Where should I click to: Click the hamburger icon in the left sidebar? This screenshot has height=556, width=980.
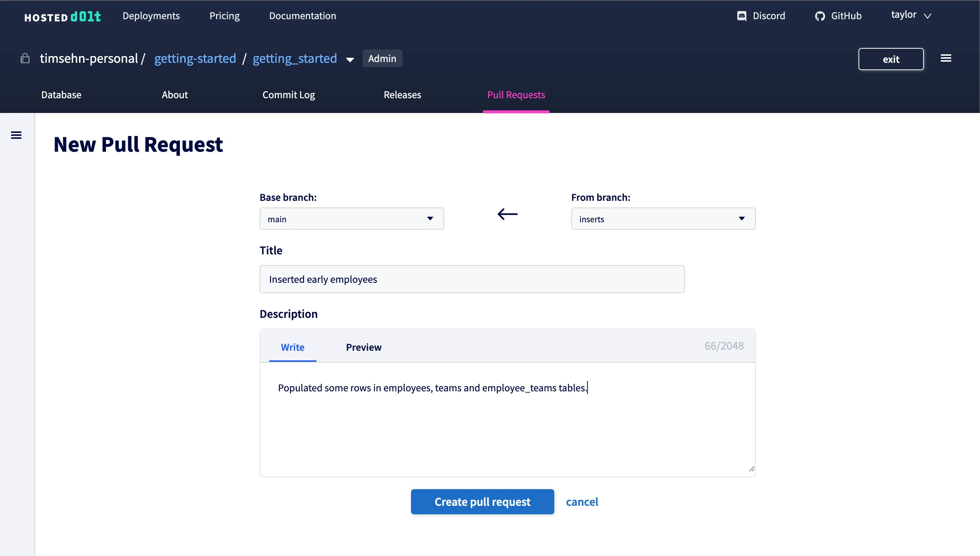click(16, 135)
